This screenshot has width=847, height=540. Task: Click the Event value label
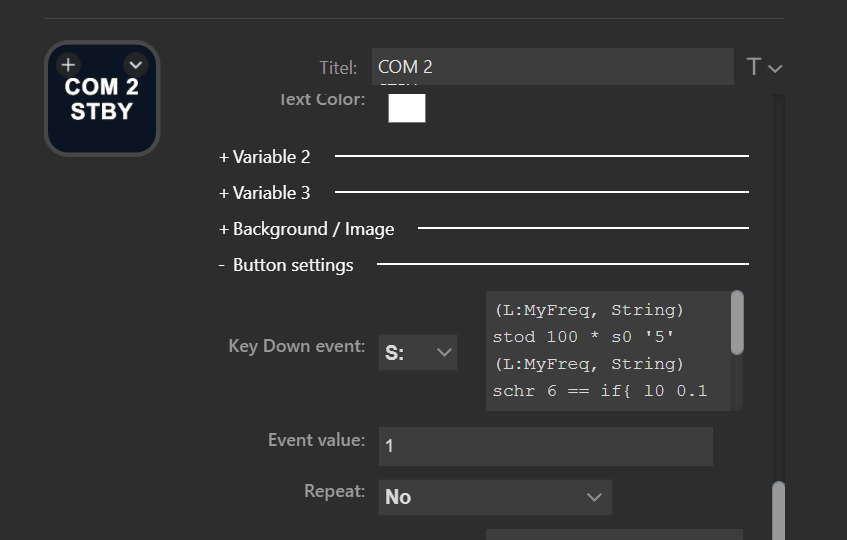point(316,440)
